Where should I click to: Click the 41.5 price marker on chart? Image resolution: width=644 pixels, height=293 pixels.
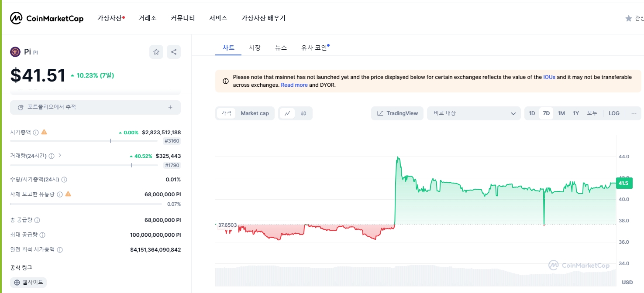point(623,183)
